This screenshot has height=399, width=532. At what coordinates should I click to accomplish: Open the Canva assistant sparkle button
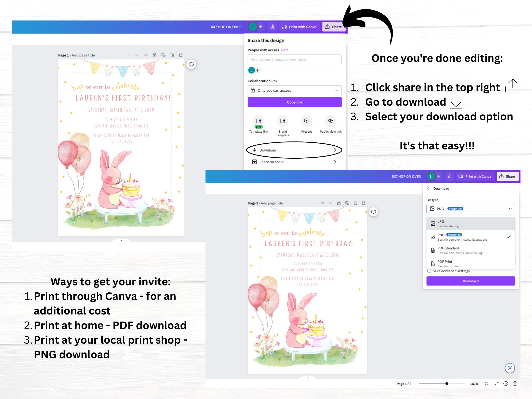[x=510, y=368]
